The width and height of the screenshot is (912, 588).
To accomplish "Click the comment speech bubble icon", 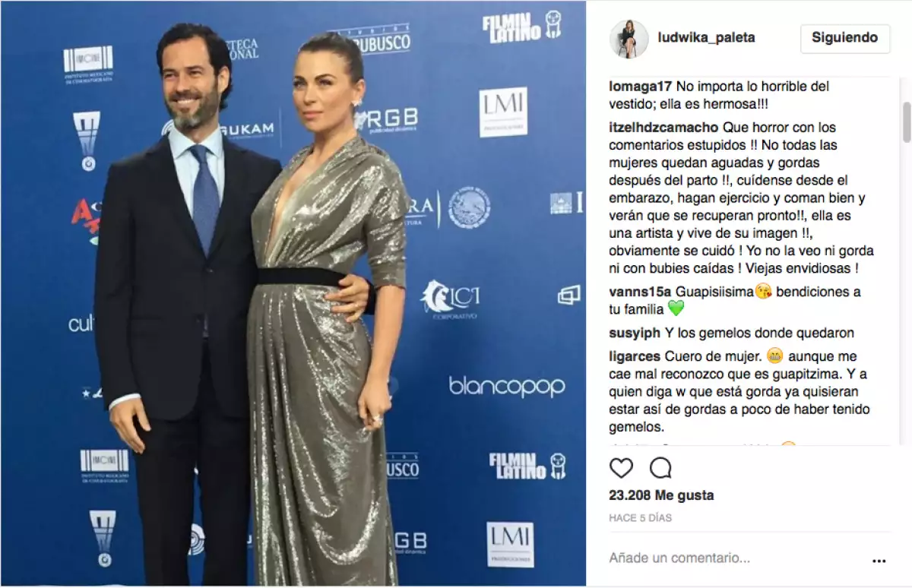I will (660, 468).
